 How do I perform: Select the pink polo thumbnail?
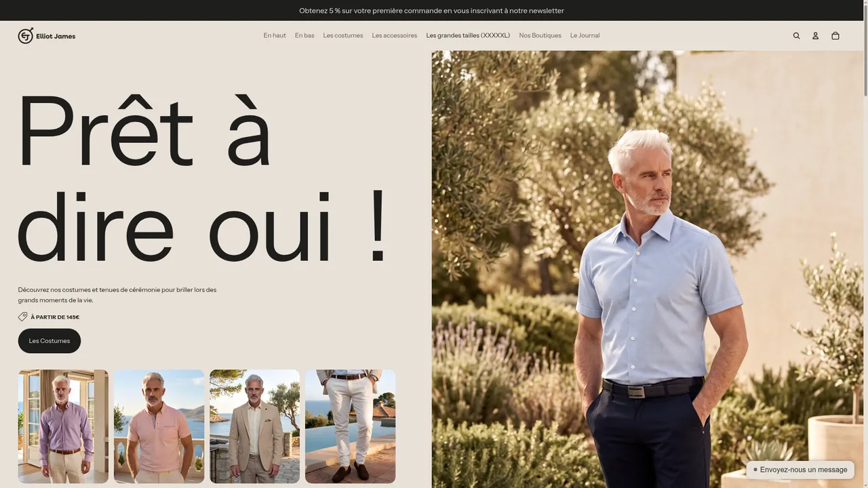[x=159, y=426]
